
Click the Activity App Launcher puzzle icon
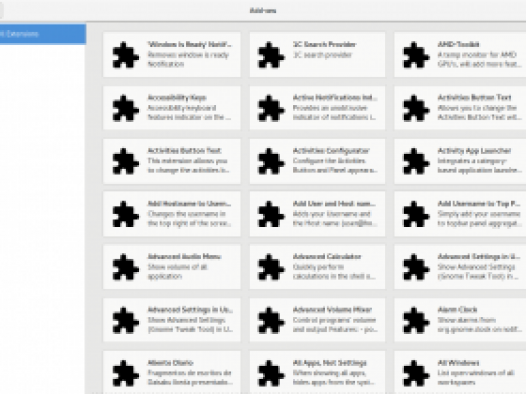(415, 161)
